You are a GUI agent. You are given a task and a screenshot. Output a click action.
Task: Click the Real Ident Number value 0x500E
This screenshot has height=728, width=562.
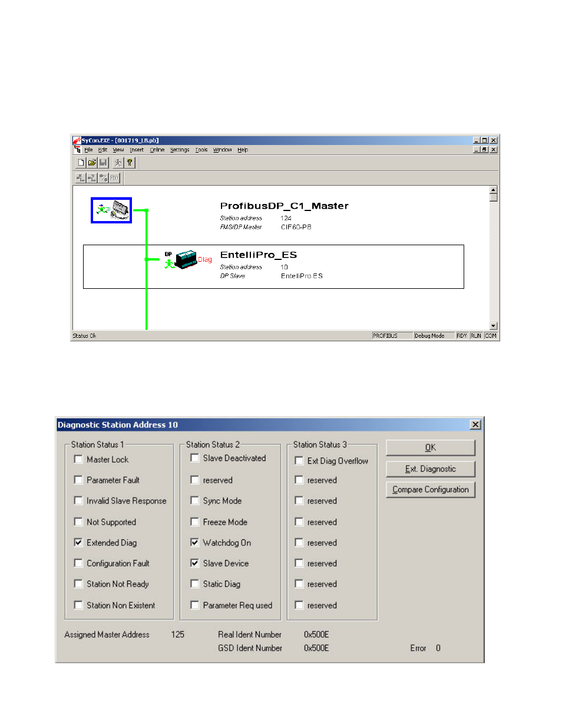pyautogui.click(x=316, y=634)
